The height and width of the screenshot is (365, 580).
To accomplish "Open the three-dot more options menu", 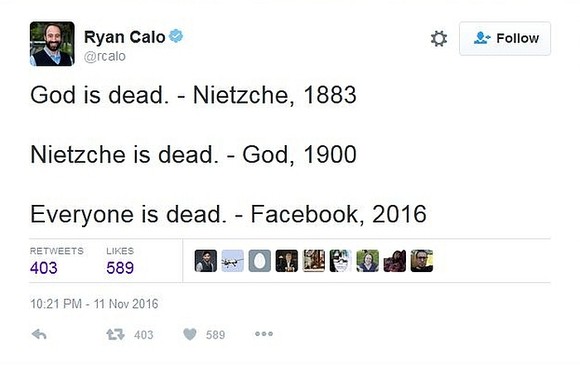I will 264,334.
